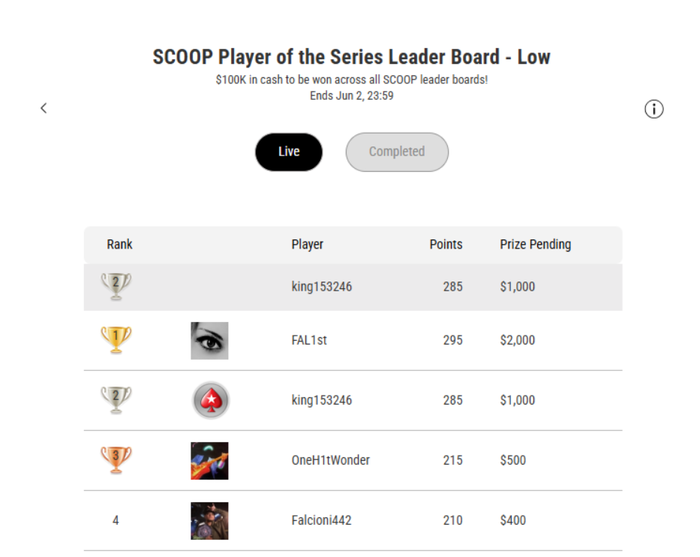Select player name OneH1tWonder
Image resolution: width=700 pixels, height=557 pixels.
tap(330, 460)
